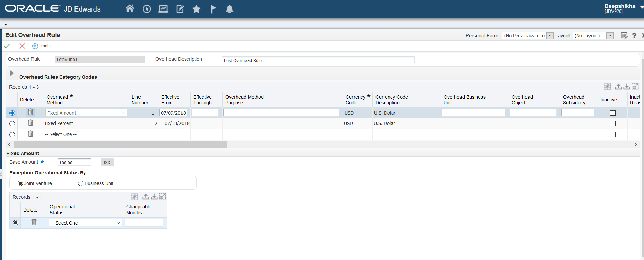Select the Business Unit radio button
Viewport: 644px width, 260px height.
tap(81, 183)
